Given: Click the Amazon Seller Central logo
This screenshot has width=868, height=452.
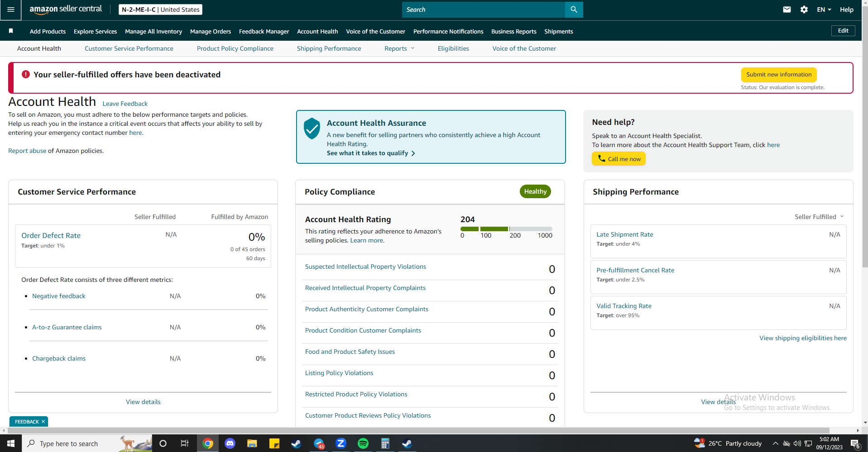Looking at the screenshot, I should click(66, 10).
